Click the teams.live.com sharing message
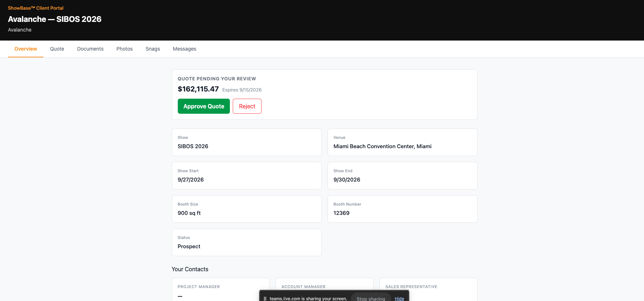 click(x=308, y=298)
